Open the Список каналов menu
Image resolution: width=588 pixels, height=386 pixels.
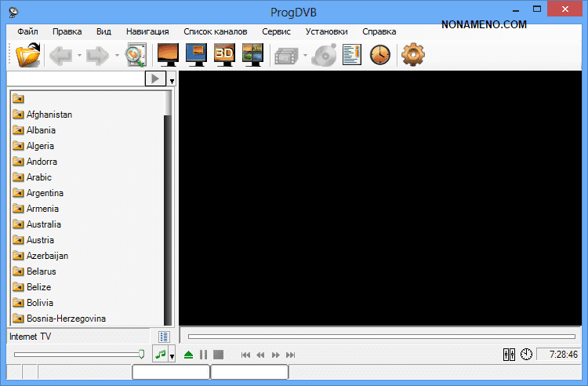pyautogui.click(x=215, y=31)
